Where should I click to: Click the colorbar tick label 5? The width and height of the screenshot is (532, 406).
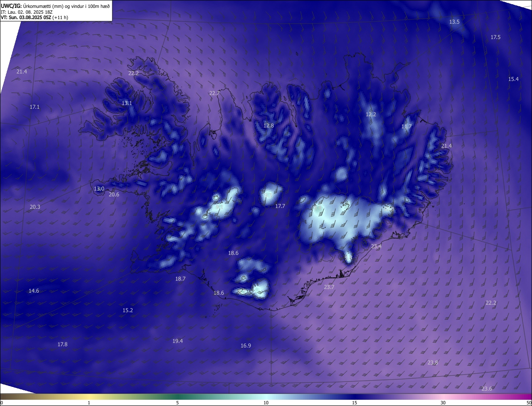pos(177,403)
